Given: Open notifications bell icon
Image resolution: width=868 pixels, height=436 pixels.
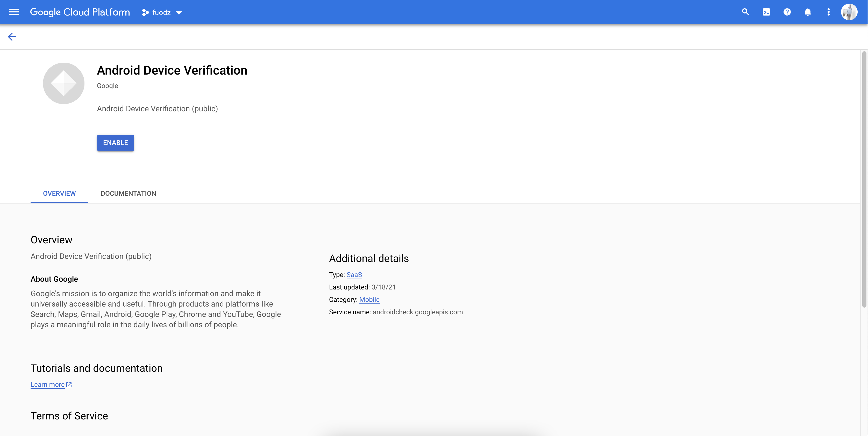Looking at the screenshot, I should click(808, 12).
